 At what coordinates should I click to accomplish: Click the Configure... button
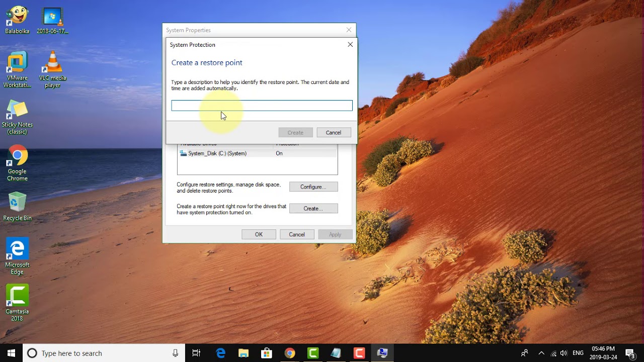click(x=313, y=187)
